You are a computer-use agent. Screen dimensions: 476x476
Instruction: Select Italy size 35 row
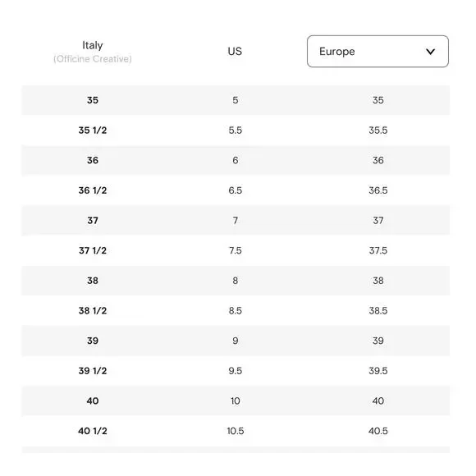(x=236, y=100)
